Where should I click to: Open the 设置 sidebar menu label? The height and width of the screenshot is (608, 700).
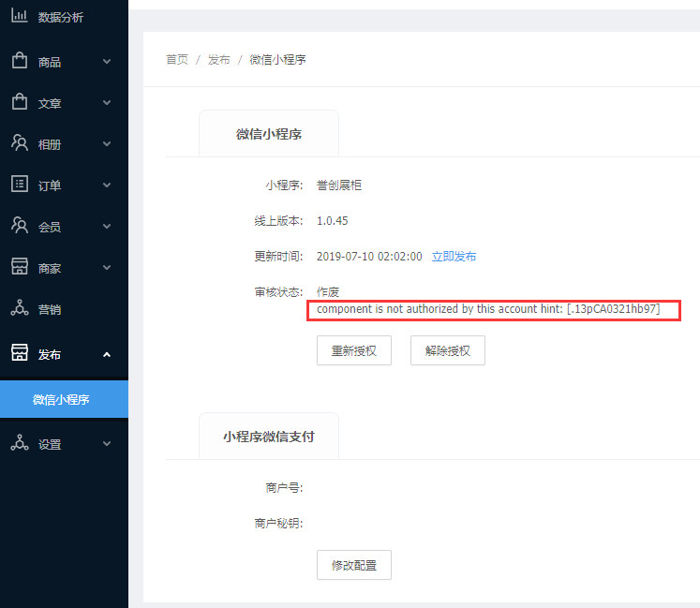[x=49, y=445]
